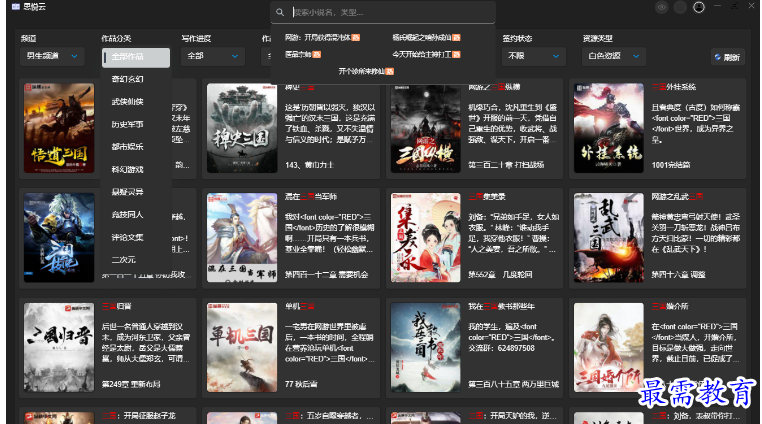Open 集美录 book cover

426,238
